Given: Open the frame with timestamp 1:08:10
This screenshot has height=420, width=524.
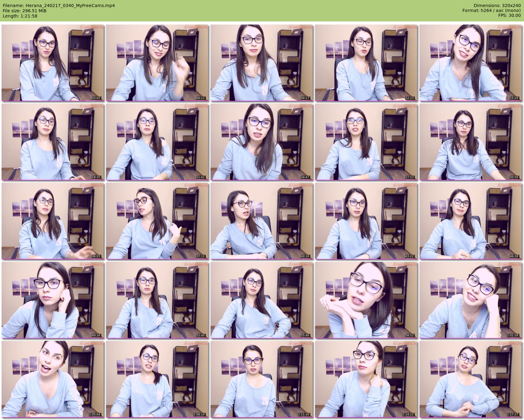Looking at the screenshot, I should [157, 379].
